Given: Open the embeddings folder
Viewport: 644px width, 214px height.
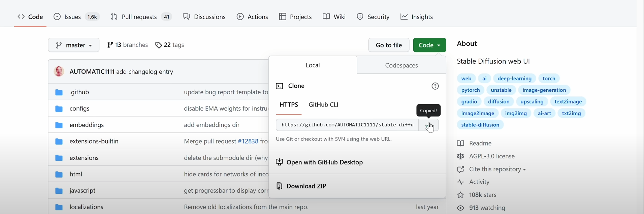Looking at the screenshot, I should [87, 125].
